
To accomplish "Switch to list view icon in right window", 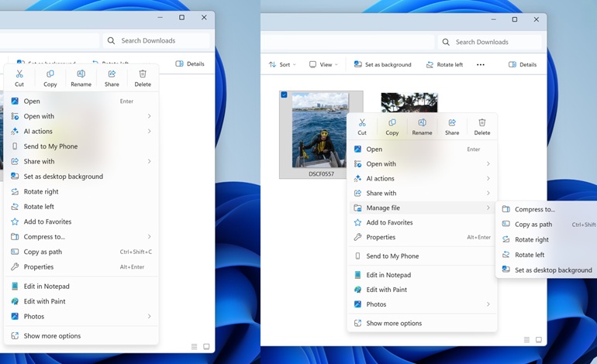I will click(526, 340).
